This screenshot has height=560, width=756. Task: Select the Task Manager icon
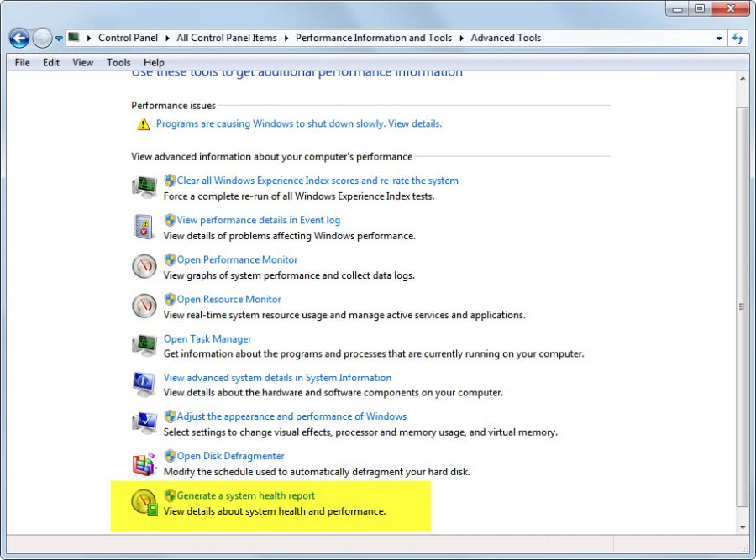tap(144, 344)
